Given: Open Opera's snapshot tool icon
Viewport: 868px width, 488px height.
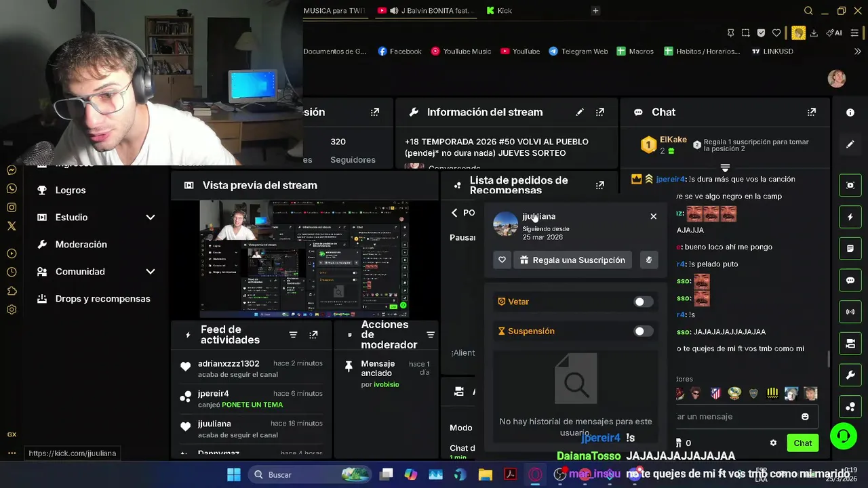Looking at the screenshot, I should click(x=746, y=33).
